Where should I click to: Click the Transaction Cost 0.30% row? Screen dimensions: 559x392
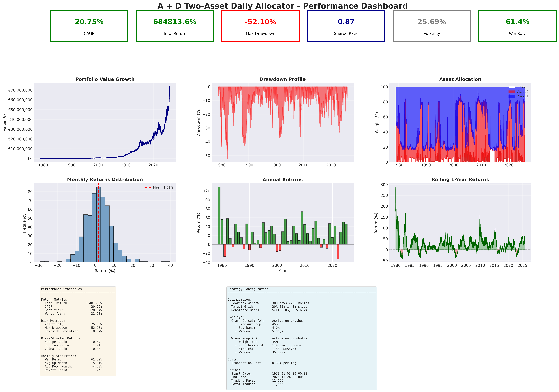click(264, 363)
